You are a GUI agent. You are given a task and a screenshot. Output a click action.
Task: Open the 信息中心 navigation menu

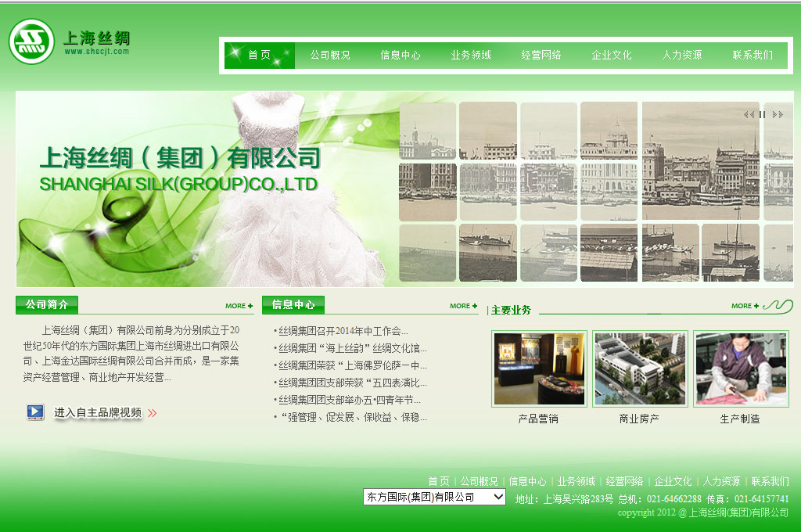(x=400, y=56)
